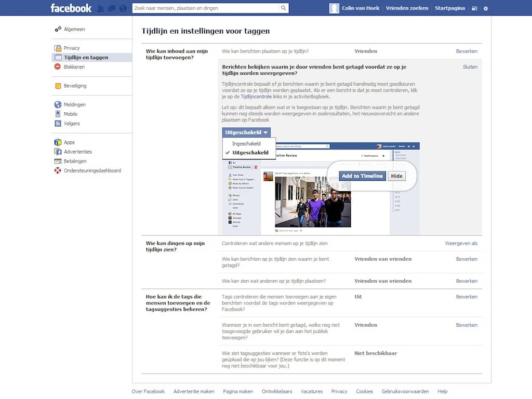532x399 pixels.
Task: Click the 'Niet beschikbaar' value text
Action: point(376,353)
